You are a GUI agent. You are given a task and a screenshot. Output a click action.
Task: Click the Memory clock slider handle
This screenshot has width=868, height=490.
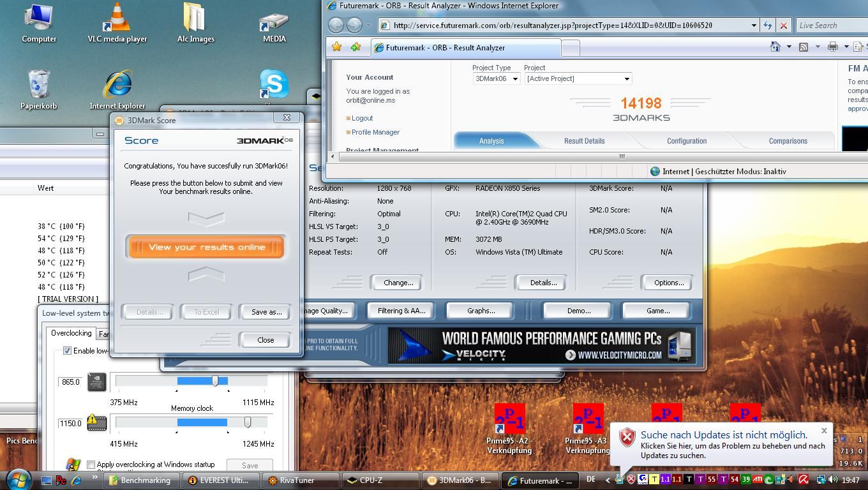point(248,422)
